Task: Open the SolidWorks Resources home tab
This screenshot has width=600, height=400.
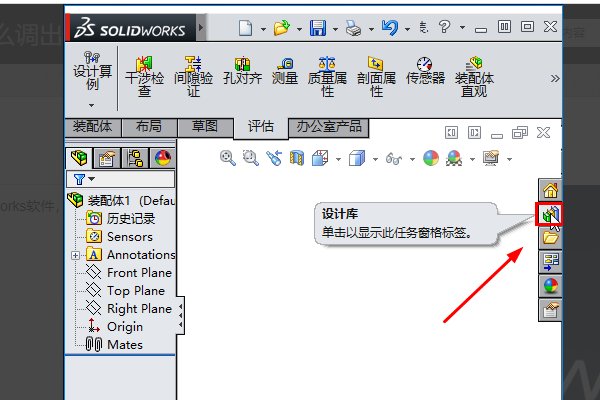Action: coord(550,190)
